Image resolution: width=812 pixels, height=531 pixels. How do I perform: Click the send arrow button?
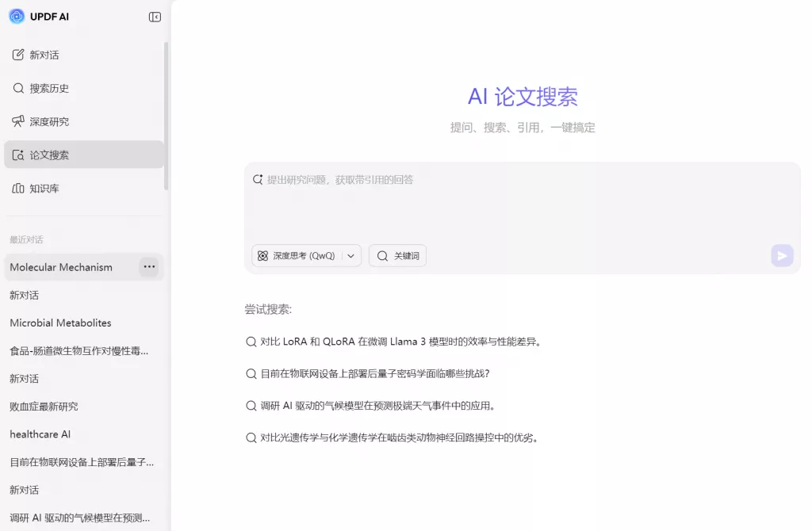pyautogui.click(x=782, y=255)
